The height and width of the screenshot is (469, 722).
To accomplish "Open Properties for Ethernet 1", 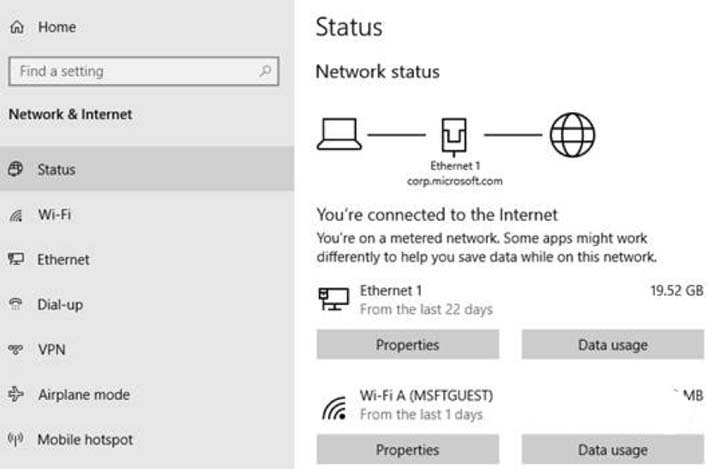I will [x=408, y=345].
